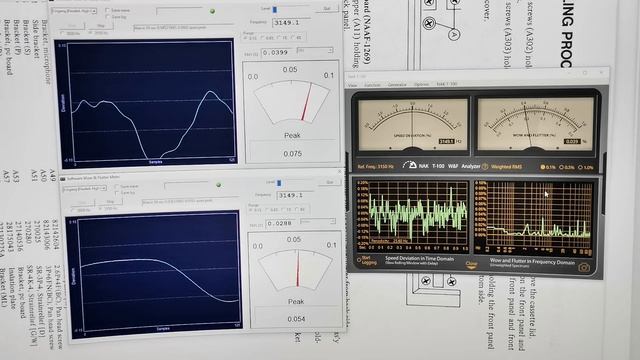The width and height of the screenshot is (640, 360).
Task: Click the Weighted RMS mode label
Action: [x=506, y=167]
